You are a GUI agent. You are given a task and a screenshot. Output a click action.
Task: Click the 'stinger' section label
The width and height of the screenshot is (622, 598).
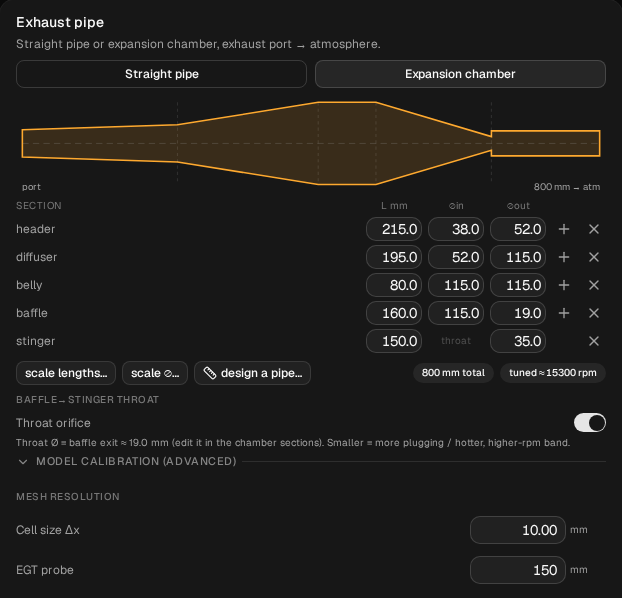[35, 341]
